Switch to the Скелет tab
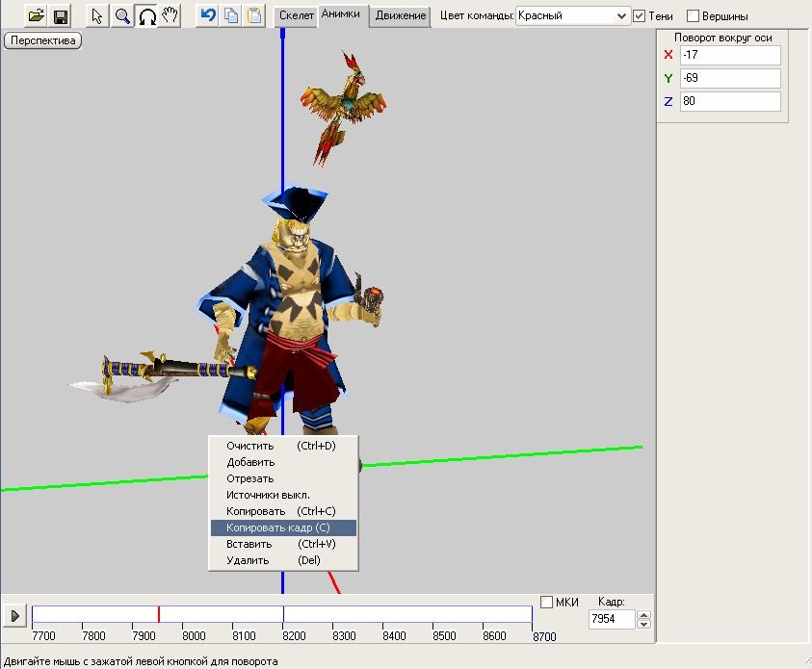Image resolution: width=812 pixels, height=669 pixels. (x=297, y=16)
